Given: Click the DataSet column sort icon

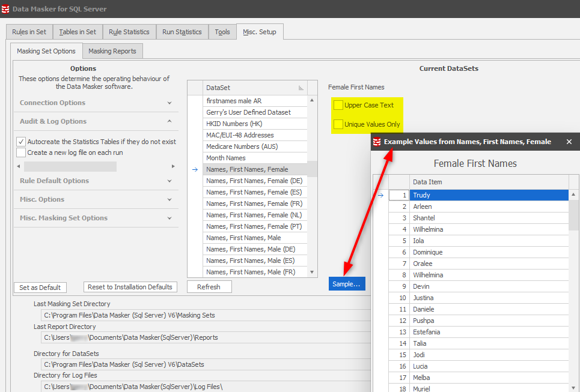Looking at the screenshot, I should 301,88.
